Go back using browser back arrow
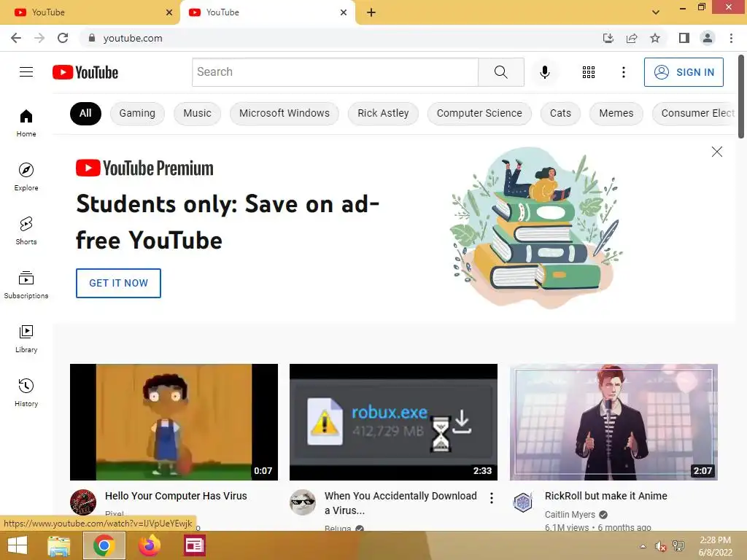 pyautogui.click(x=16, y=38)
